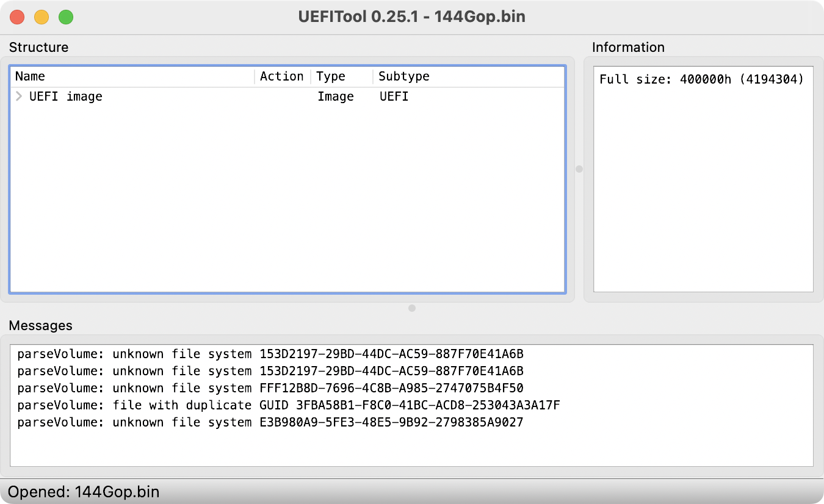The width and height of the screenshot is (824, 504).
Task: Select the UEFI image row name
Action: click(65, 96)
